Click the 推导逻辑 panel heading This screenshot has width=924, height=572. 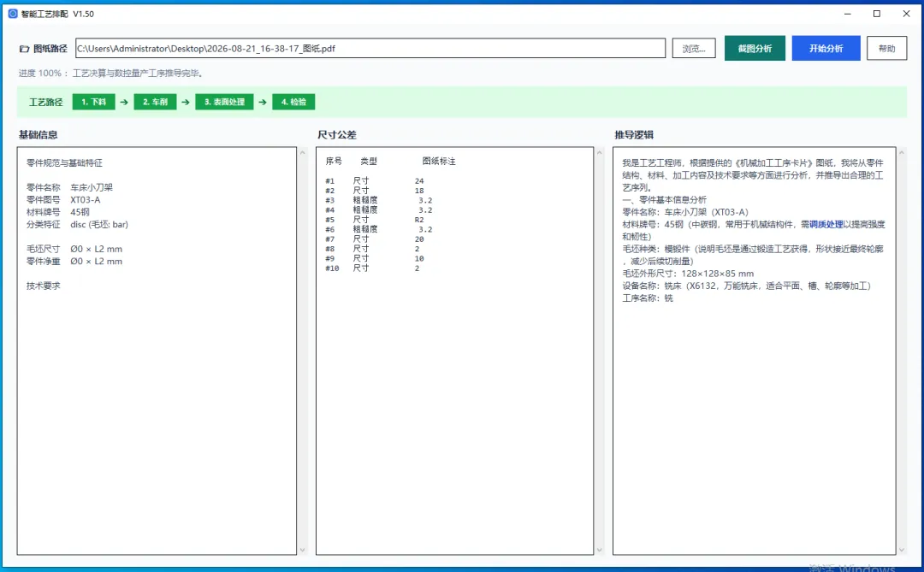click(x=634, y=135)
